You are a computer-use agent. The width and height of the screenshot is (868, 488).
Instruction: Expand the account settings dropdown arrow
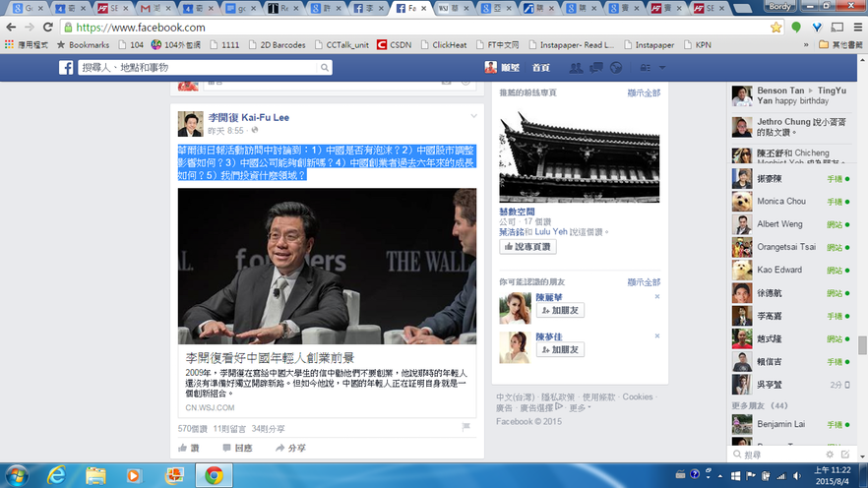click(662, 68)
